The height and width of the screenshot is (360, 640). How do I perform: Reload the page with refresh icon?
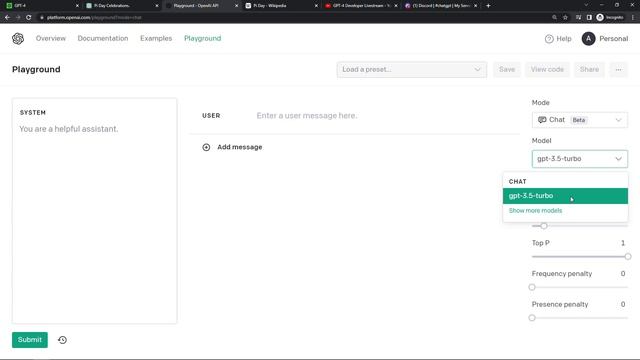(x=29, y=17)
